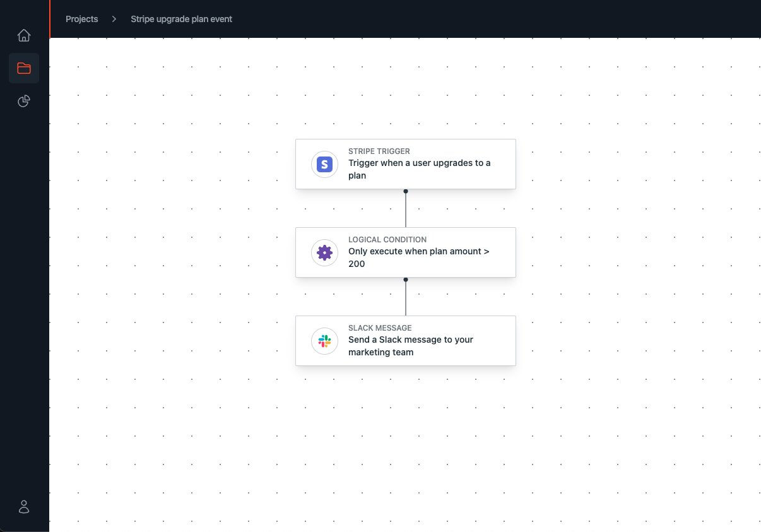Click the plan amount > 200 description text

click(x=418, y=257)
